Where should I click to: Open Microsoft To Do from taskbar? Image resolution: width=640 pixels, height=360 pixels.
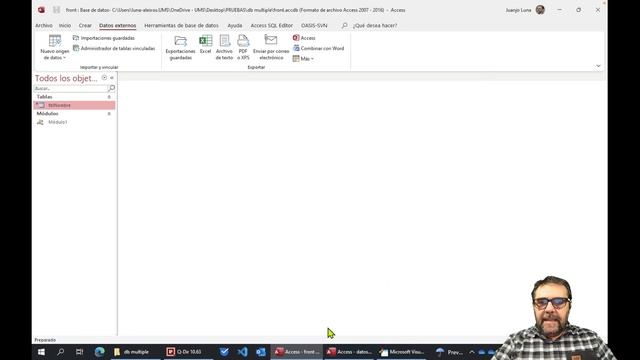point(224,351)
